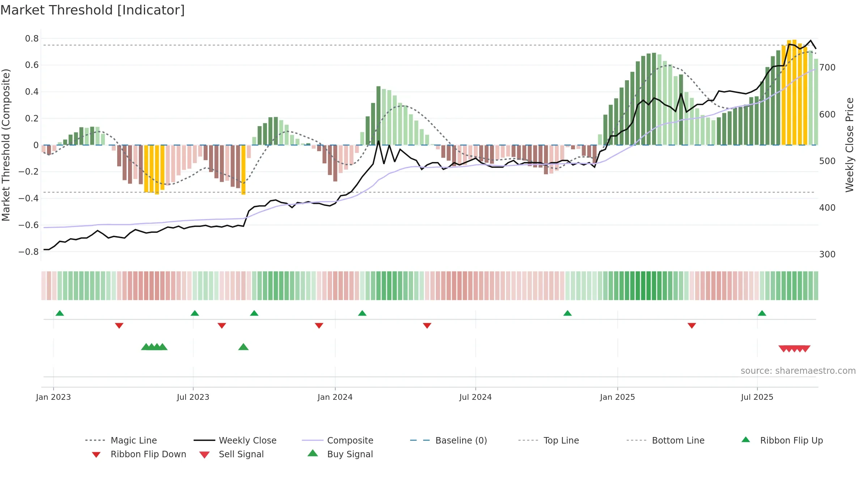Screen dimensions: 868x488
Task: Click the Market Threshold (Composite) axis title
Action: point(6,145)
